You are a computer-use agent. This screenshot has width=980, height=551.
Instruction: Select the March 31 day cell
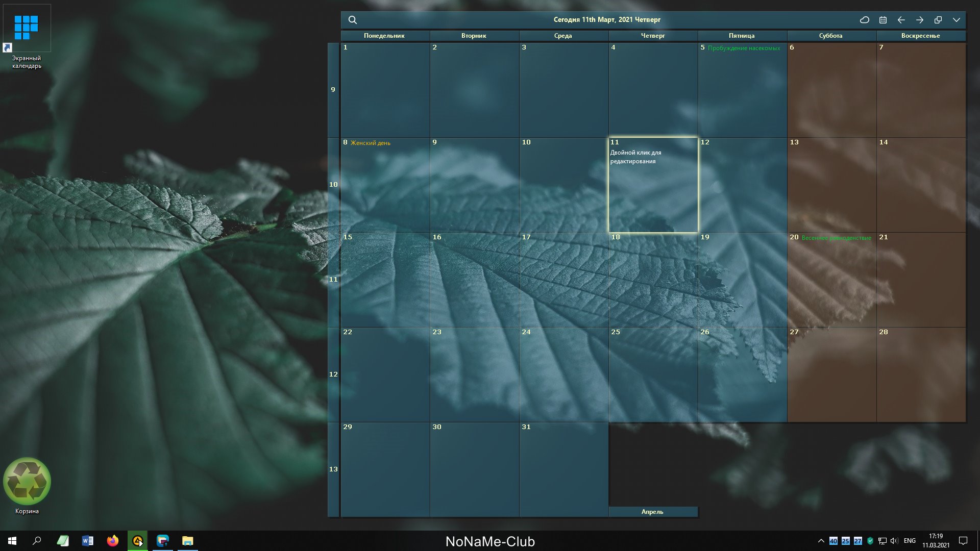(563, 470)
